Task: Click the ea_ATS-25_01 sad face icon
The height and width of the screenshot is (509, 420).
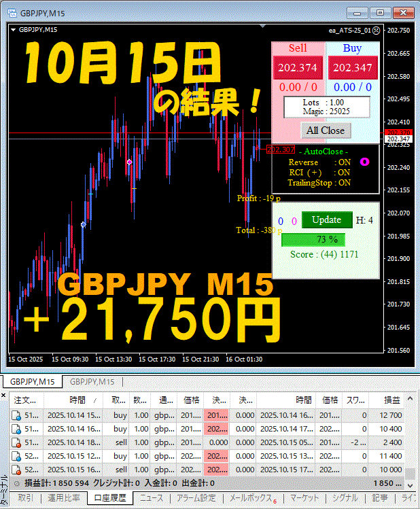Action: [x=376, y=31]
